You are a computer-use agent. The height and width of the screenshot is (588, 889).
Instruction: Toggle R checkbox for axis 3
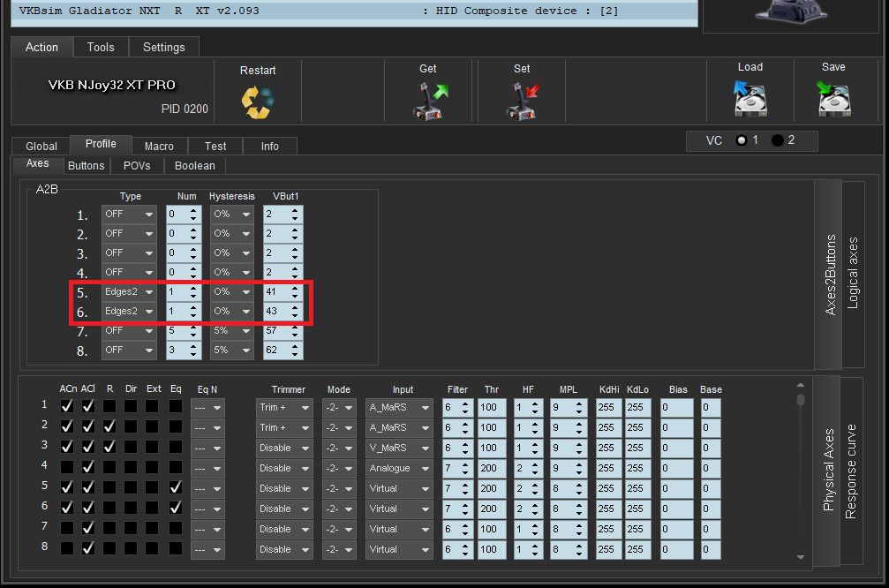coord(109,447)
